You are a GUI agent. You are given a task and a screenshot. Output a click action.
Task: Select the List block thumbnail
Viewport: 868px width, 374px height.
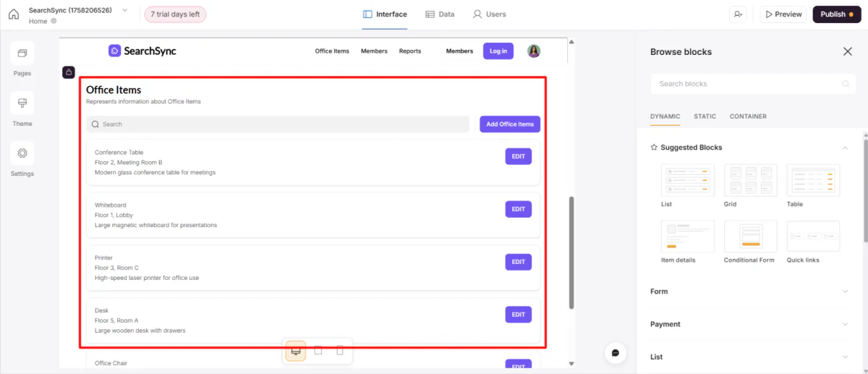(687, 180)
